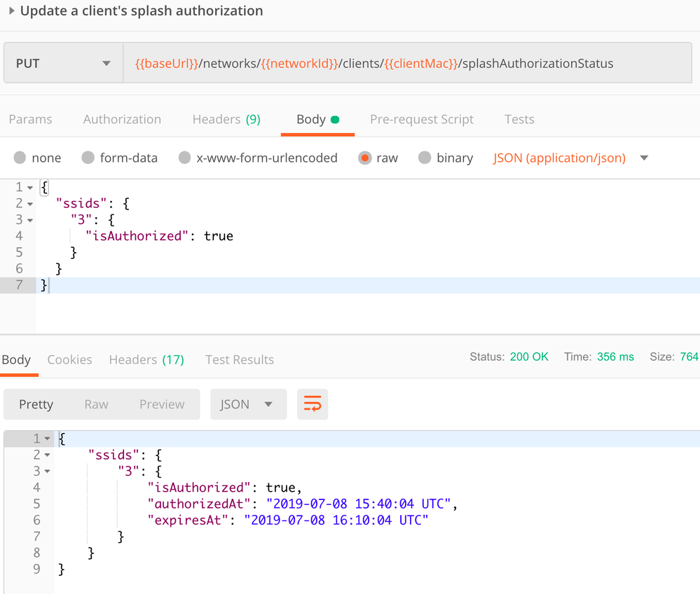The width and height of the screenshot is (700, 594).
Task: Open the response JSON format dropdown
Action: click(248, 404)
